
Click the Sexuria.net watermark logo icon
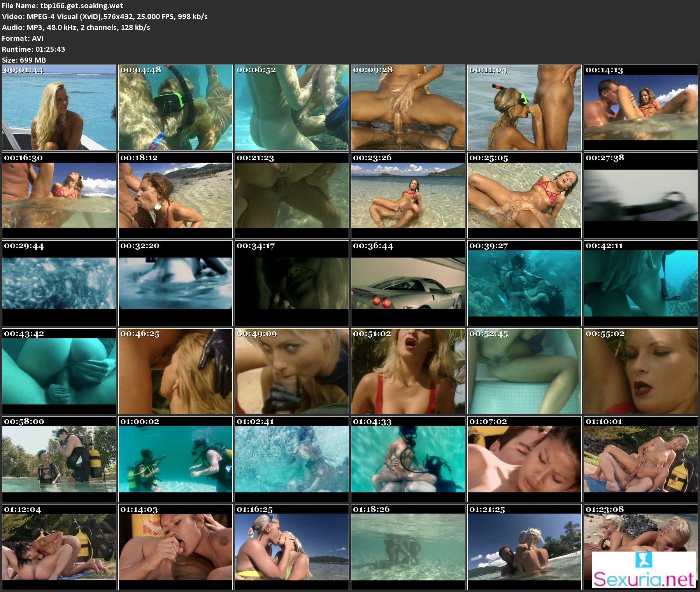tap(644, 560)
